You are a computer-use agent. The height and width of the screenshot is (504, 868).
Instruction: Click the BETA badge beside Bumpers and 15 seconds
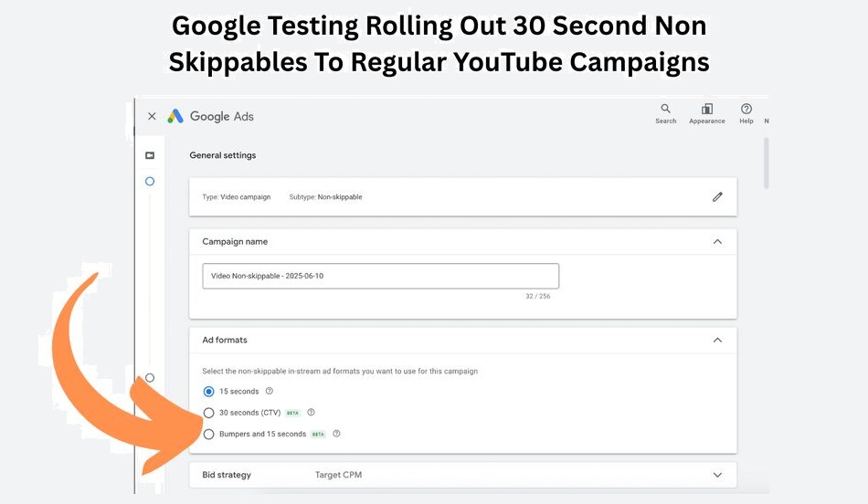coord(318,435)
